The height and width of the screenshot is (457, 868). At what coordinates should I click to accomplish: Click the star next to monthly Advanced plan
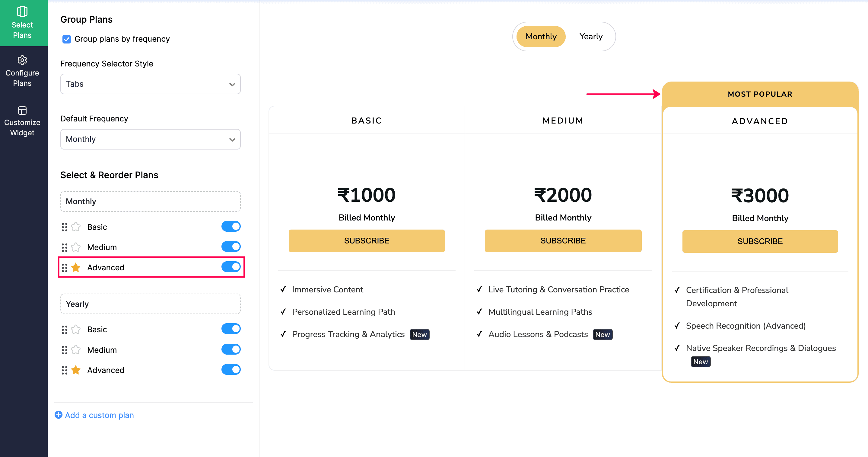click(75, 267)
